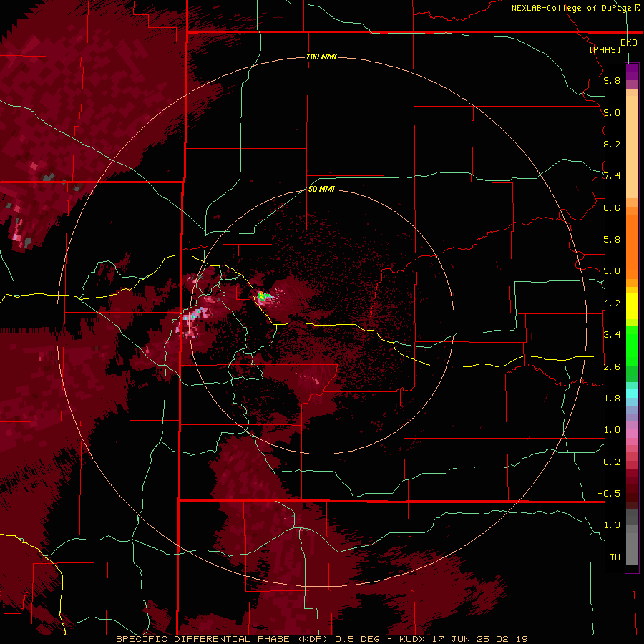Click the 0.5 DEG elevation text
The image size is (644, 644).
coord(358,639)
